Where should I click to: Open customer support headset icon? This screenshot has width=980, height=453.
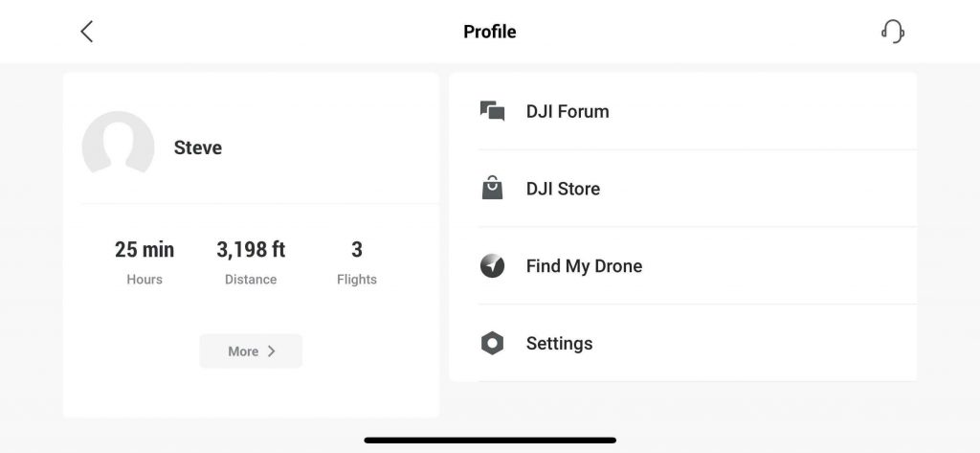tap(892, 32)
